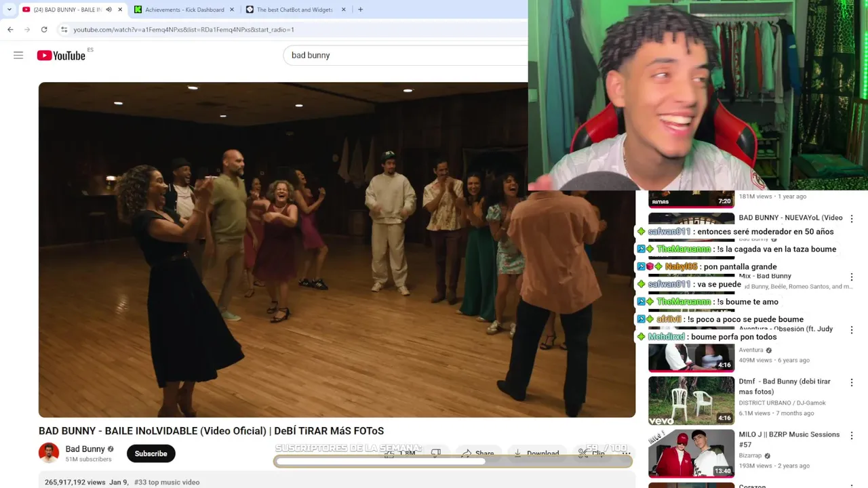Open options menu for Mix - Bad Bunny

852,277
